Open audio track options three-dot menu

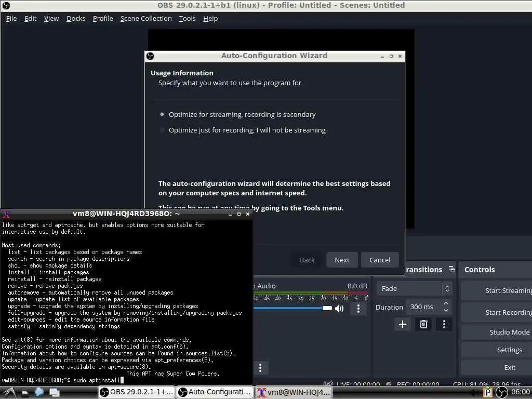click(x=358, y=309)
